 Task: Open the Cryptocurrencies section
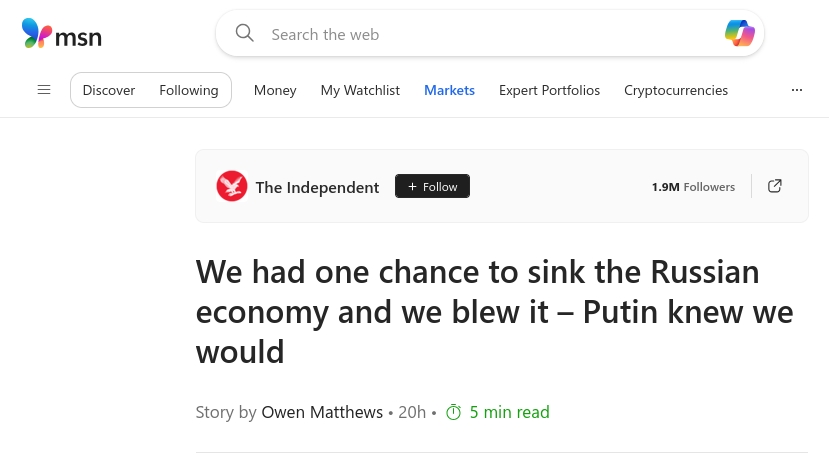point(676,90)
